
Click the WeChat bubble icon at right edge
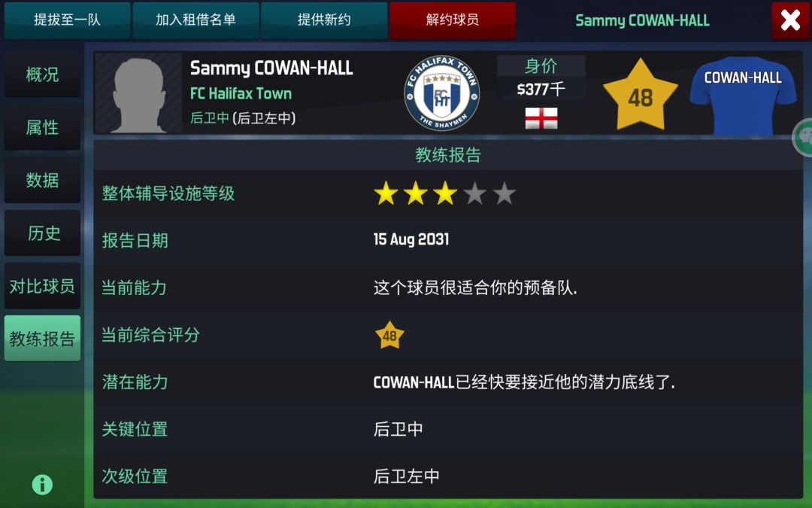click(803, 136)
